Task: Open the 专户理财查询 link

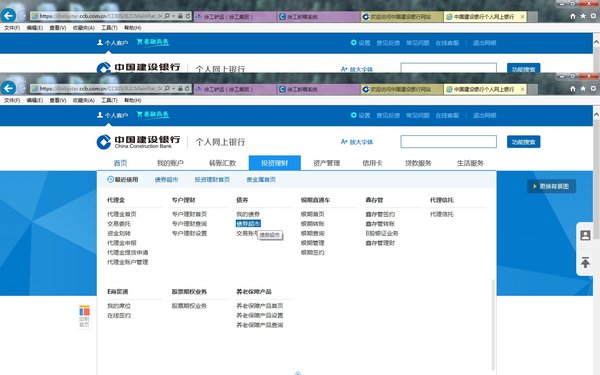Action: [x=189, y=223]
